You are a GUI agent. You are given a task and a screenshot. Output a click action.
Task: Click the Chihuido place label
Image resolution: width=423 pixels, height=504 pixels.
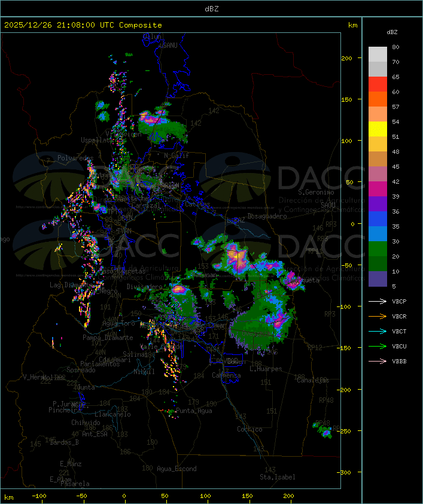(86, 423)
